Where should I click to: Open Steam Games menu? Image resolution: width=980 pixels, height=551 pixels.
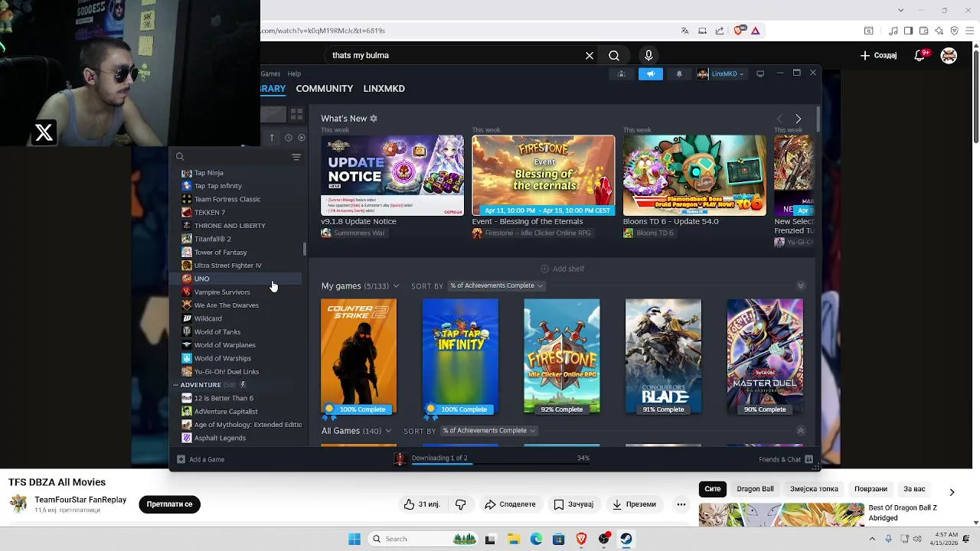(270, 73)
